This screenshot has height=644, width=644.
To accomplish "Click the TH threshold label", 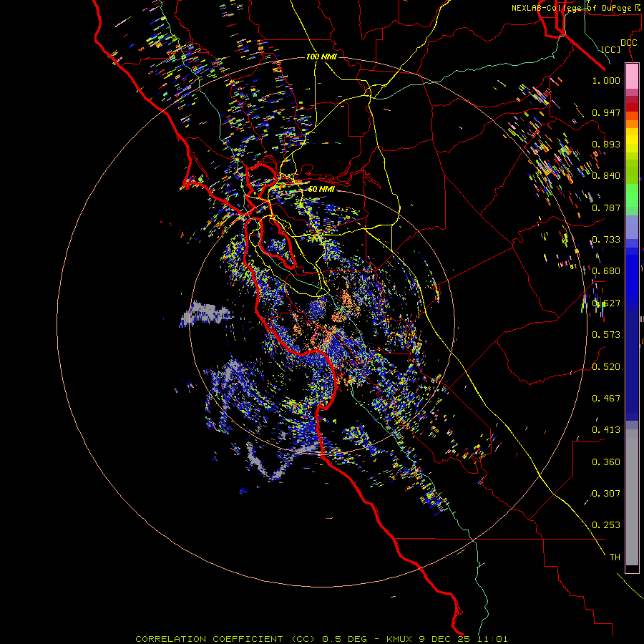I will (x=615, y=557).
